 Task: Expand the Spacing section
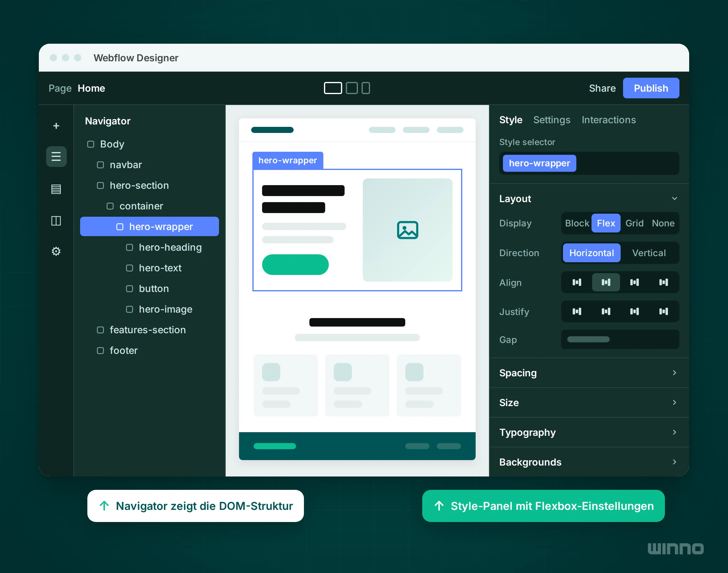tap(589, 373)
